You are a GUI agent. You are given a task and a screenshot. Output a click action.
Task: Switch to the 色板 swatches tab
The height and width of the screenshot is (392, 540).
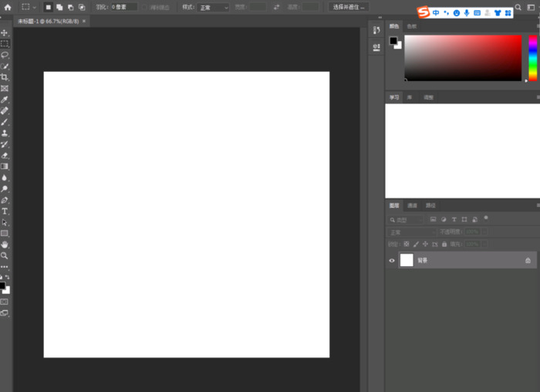point(412,26)
